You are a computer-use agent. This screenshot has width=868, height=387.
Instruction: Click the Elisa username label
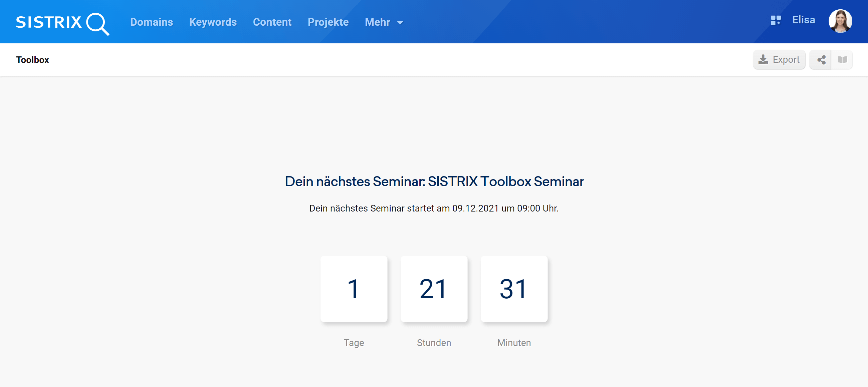[x=803, y=20]
